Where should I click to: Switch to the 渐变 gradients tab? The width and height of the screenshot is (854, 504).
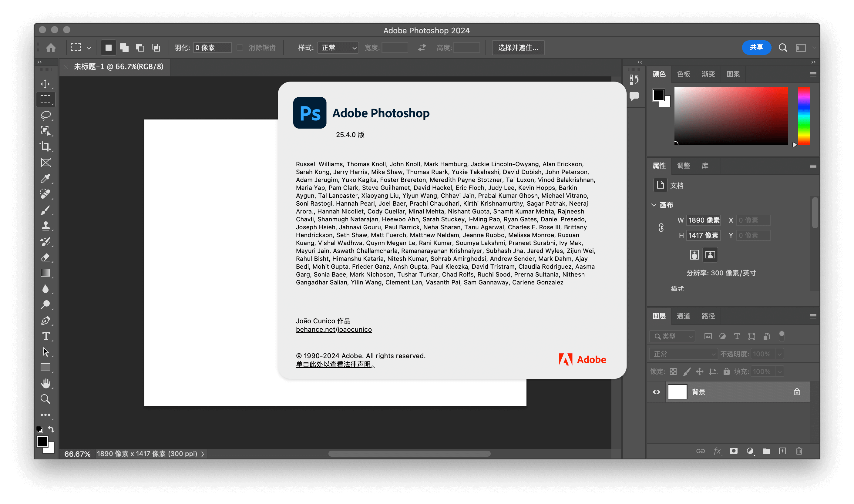click(708, 74)
